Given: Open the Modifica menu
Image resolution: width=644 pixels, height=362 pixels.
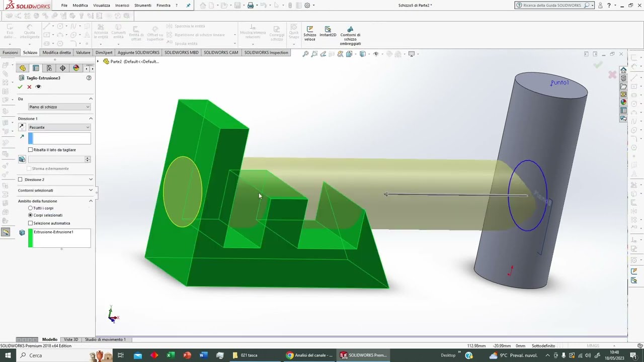Looking at the screenshot, I should [80, 6].
